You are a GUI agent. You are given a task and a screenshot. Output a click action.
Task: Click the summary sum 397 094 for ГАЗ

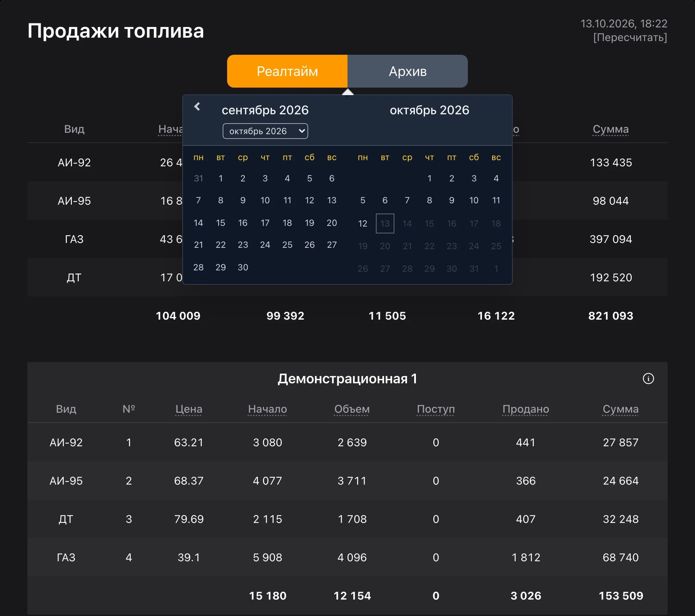611,239
